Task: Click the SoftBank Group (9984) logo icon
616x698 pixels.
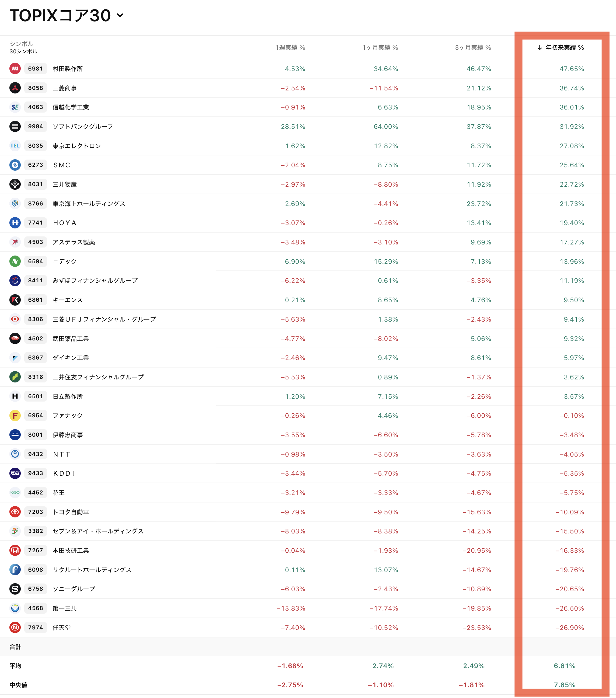Action: [15, 126]
